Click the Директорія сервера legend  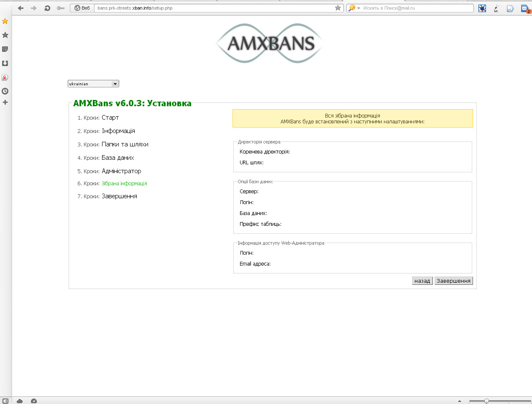259,142
